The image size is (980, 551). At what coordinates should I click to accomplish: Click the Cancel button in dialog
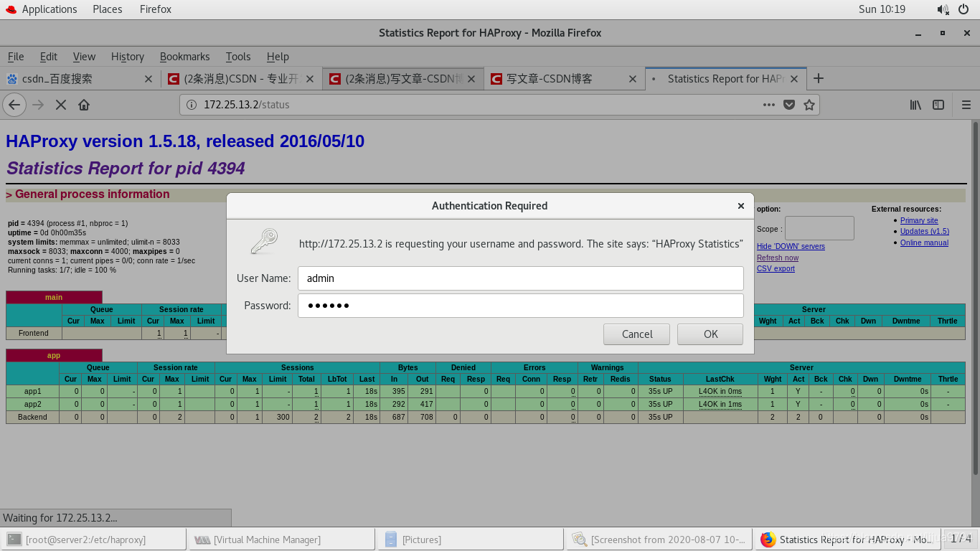pos(637,334)
